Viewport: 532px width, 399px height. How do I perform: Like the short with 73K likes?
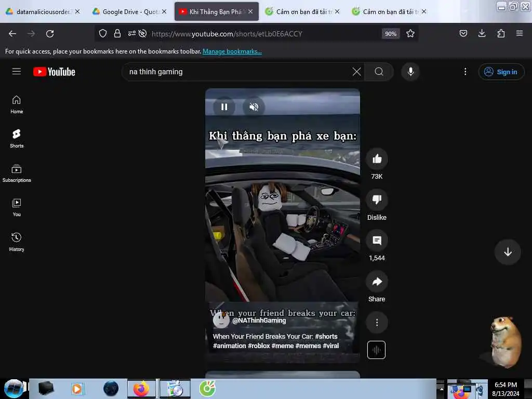[377, 159]
